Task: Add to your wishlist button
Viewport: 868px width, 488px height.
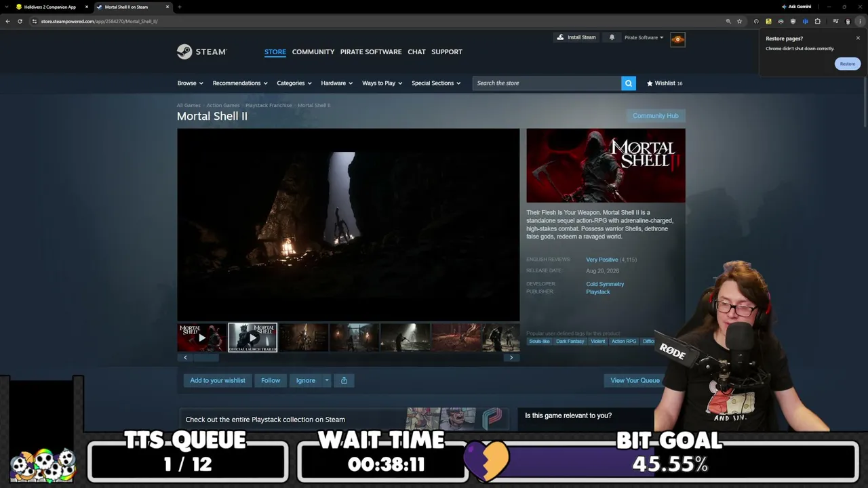Action: pyautogui.click(x=218, y=380)
